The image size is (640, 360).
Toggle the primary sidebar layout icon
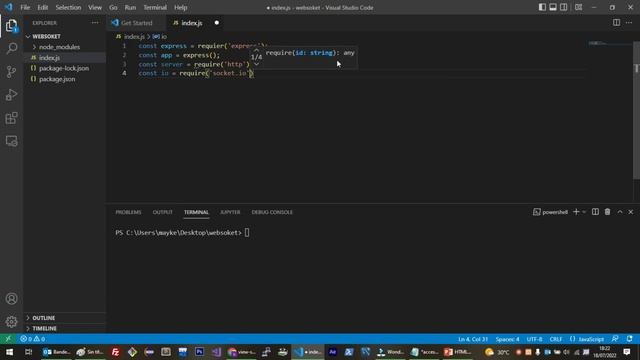click(542, 7)
